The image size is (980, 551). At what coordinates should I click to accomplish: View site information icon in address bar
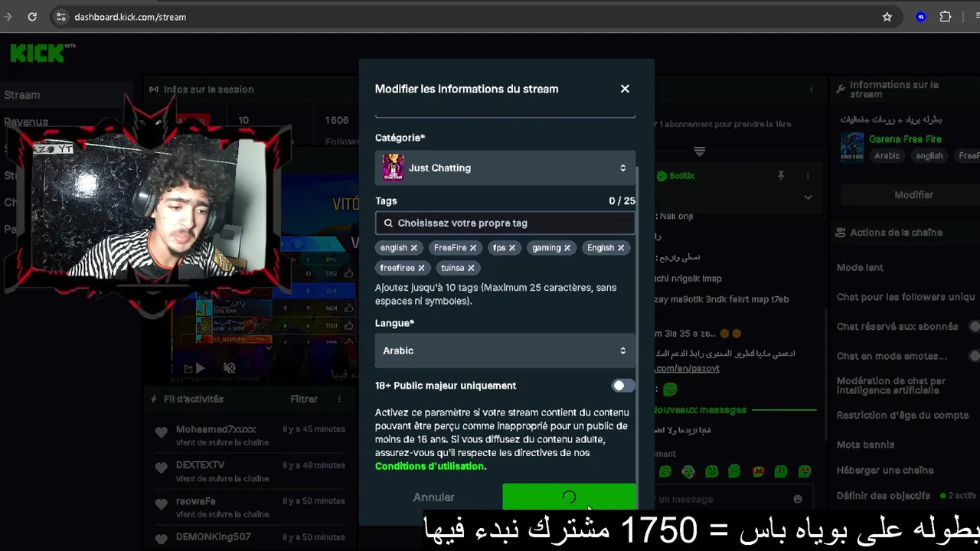pyautogui.click(x=61, y=16)
